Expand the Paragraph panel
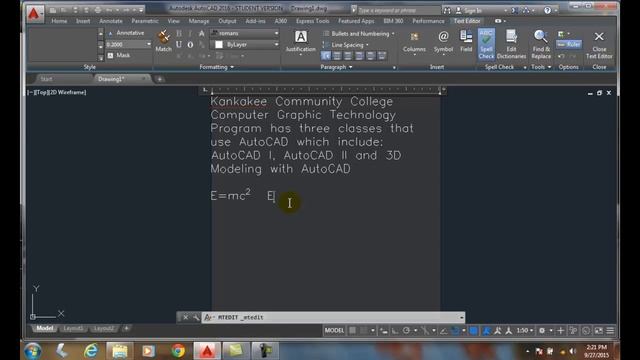Screen dimensions: 640x360 336,67
